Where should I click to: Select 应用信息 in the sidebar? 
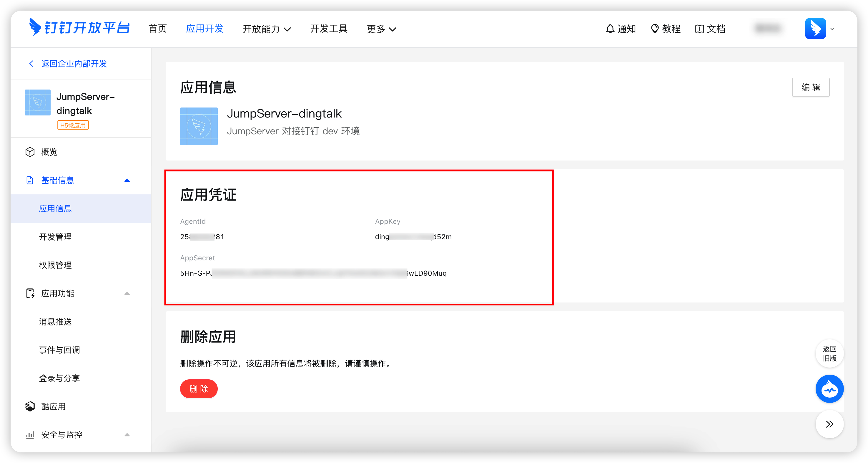(x=81, y=209)
